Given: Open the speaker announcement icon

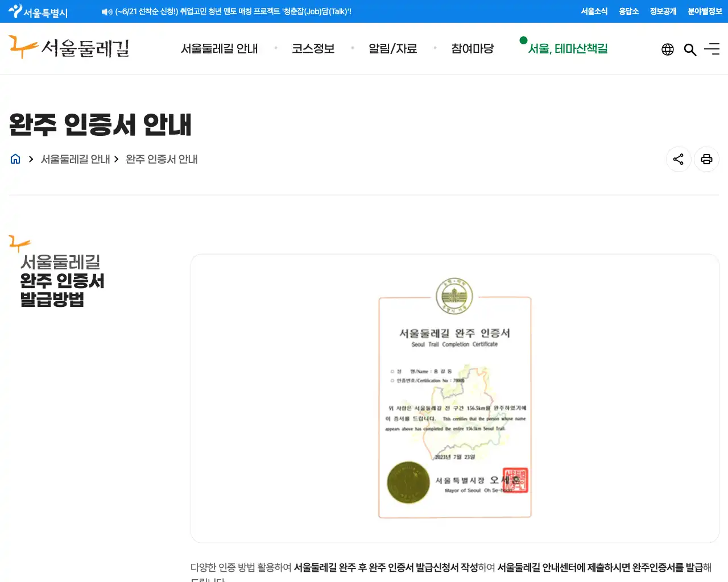Looking at the screenshot, I should tap(107, 11).
